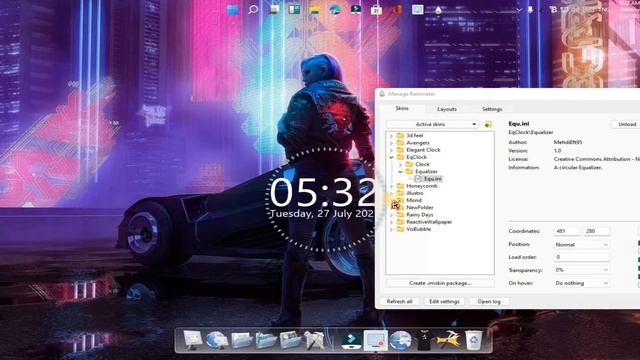Collapse the Equalizer subfolder arrow
This screenshot has width=640, height=360.
400,171
